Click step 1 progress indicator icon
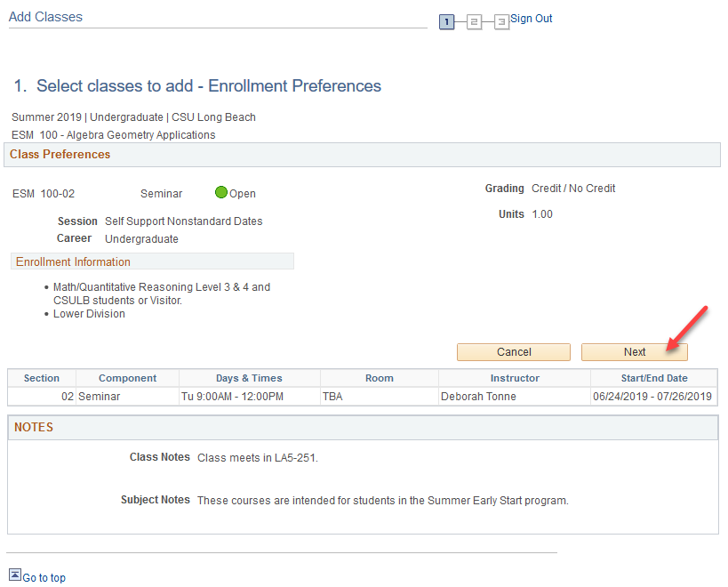This screenshot has height=587, width=728. pos(446,22)
